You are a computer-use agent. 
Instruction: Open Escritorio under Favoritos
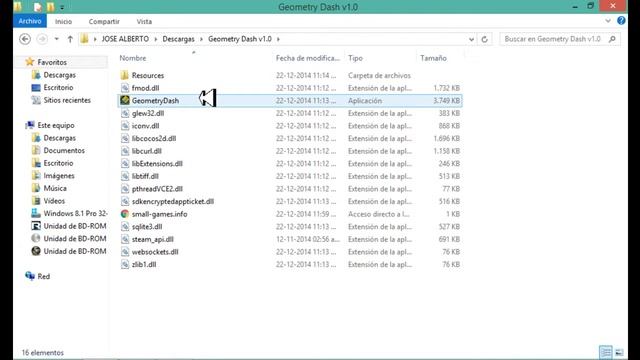pos(58,88)
